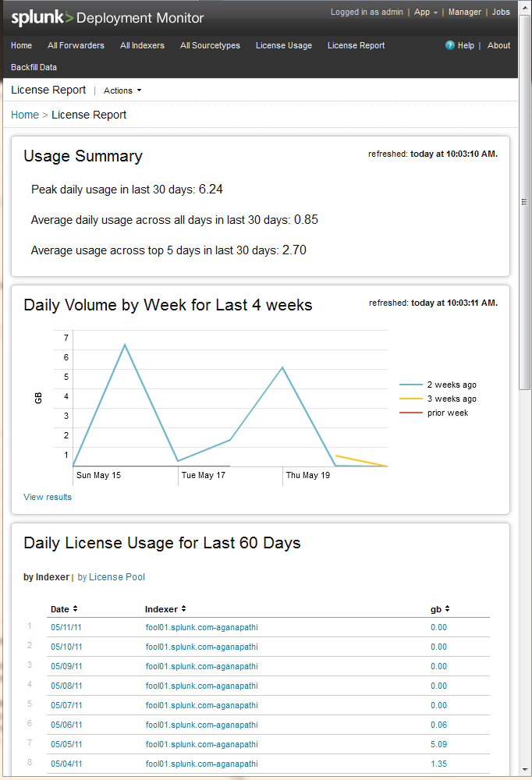532x780 pixels.
Task: Click indexer name in 05/05/11 row
Action: point(201,744)
